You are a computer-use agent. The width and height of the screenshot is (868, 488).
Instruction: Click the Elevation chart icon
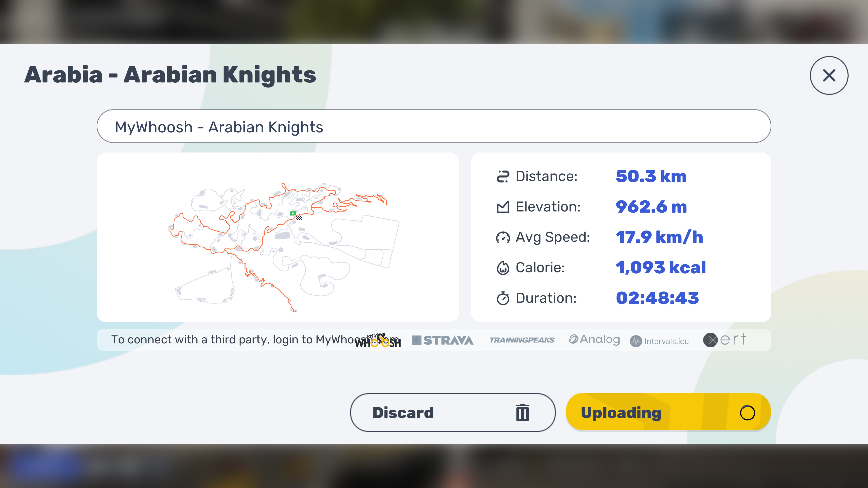[503, 207]
